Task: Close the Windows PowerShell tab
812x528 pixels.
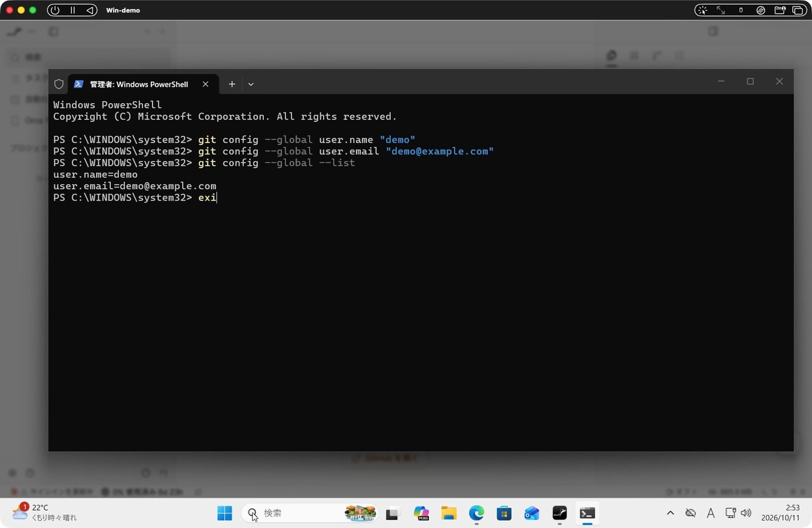Action: coord(206,84)
